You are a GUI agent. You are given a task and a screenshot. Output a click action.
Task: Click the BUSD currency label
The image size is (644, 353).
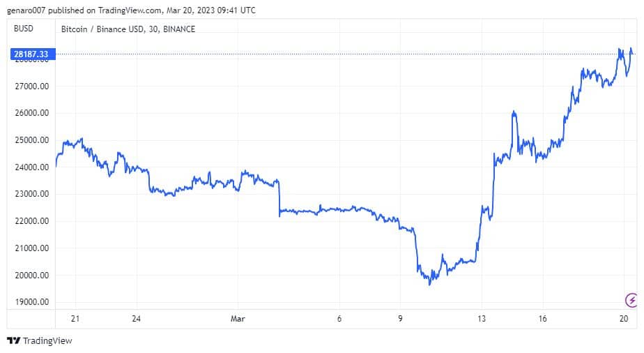(x=24, y=29)
